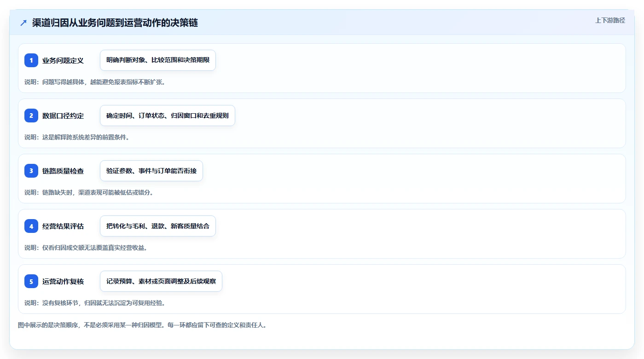644x359 pixels.
Task: Select the 确定时间、订单状态、归因窗口和去重规则 box
Action: (x=168, y=116)
